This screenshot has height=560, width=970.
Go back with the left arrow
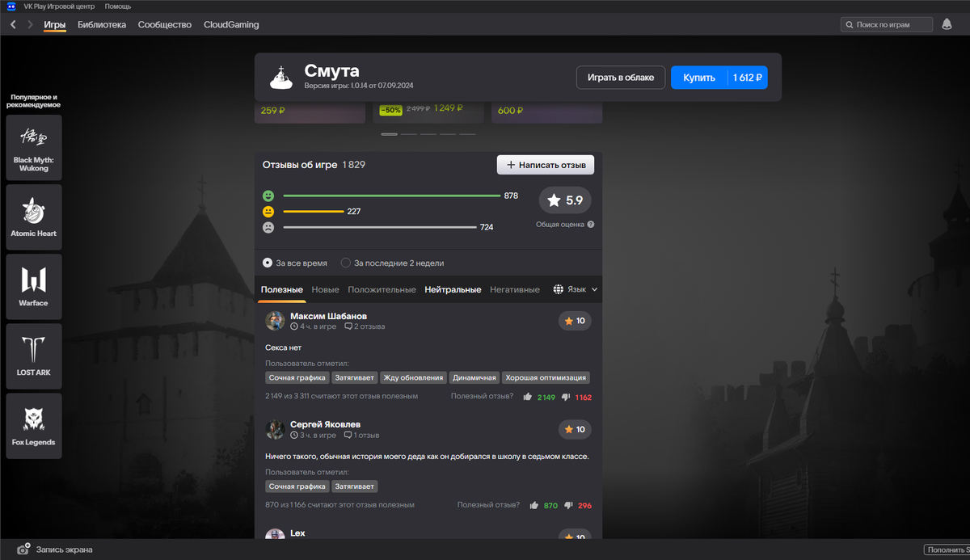pyautogui.click(x=13, y=25)
